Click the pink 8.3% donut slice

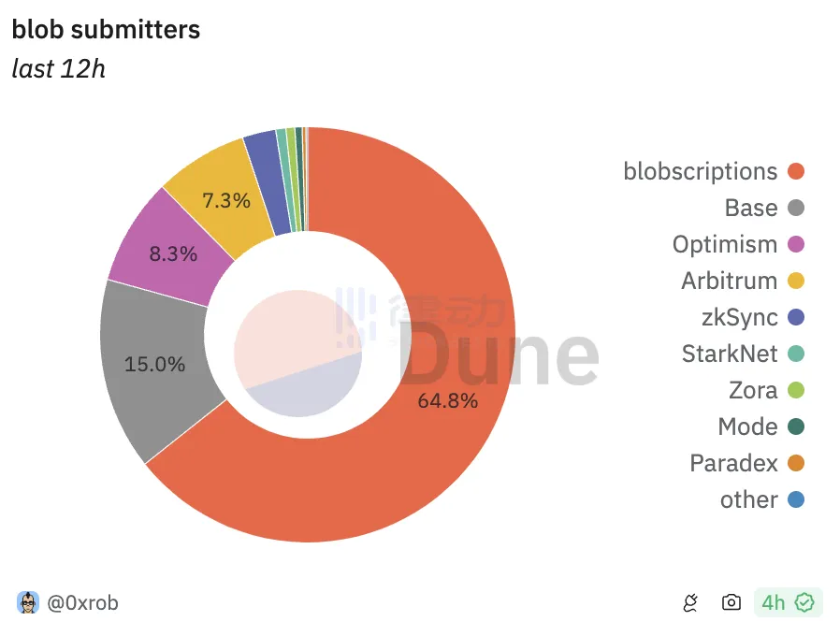click(173, 253)
